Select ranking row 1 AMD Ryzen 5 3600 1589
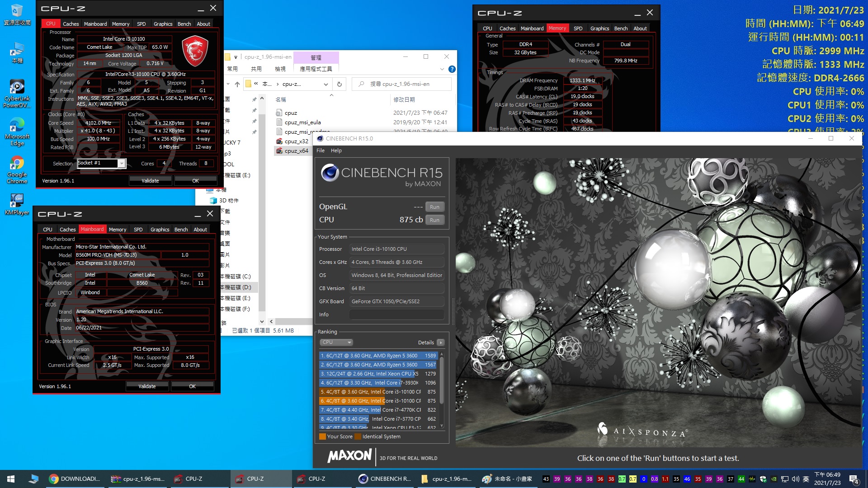This screenshot has width=868, height=488. 378,356
